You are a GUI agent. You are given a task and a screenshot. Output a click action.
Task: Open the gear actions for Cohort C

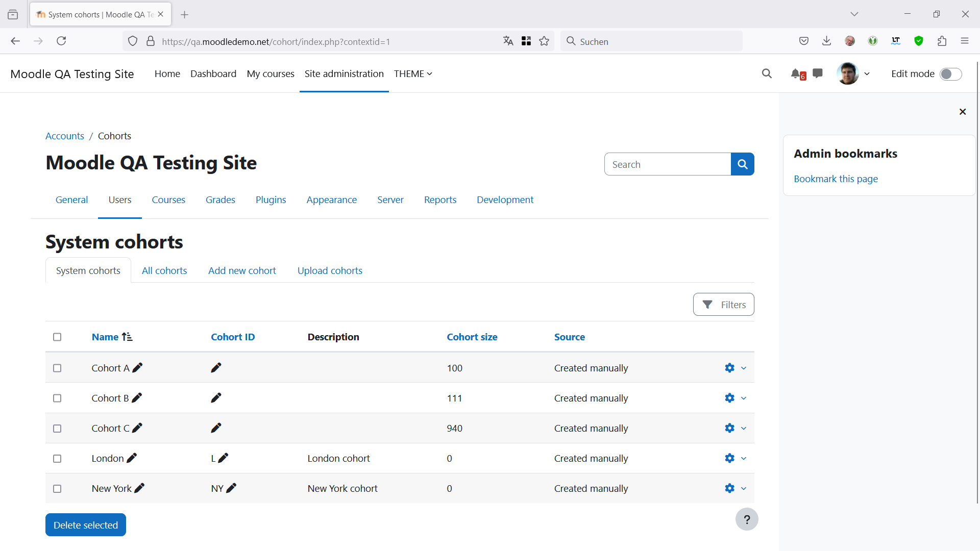[x=730, y=428]
